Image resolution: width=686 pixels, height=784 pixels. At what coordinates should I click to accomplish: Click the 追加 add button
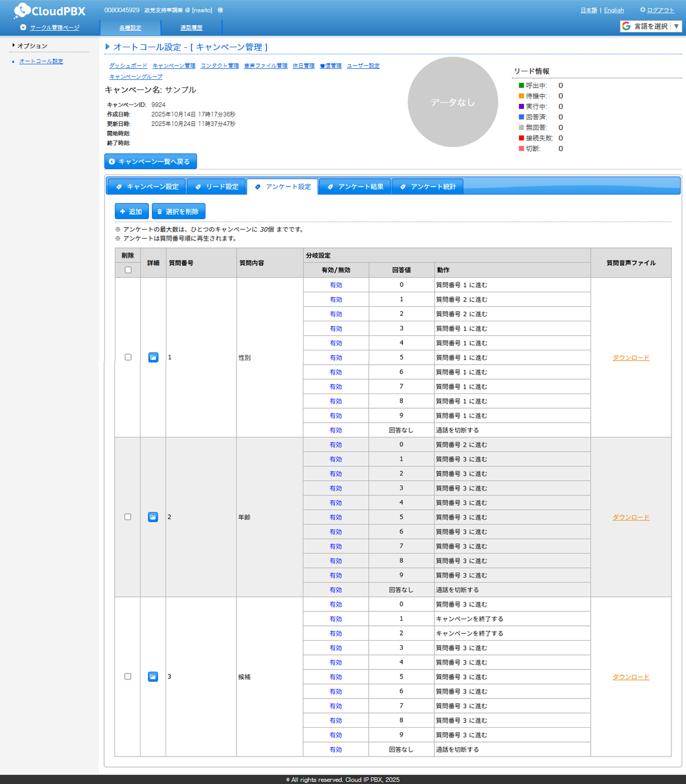point(132,211)
